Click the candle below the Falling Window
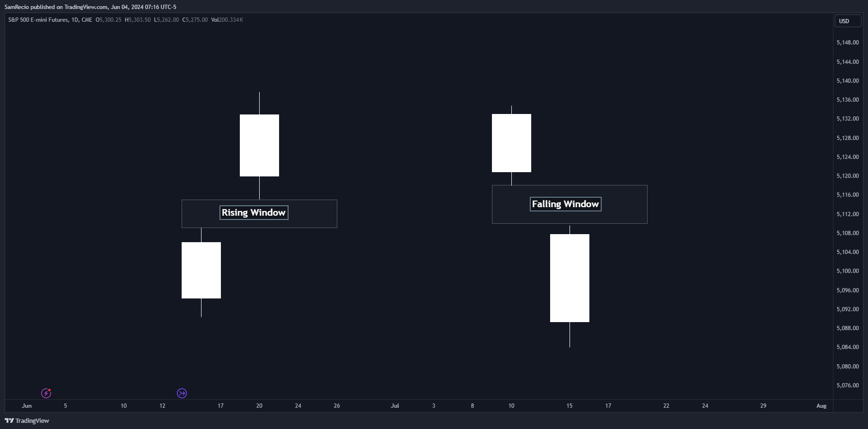Viewport: 868px width, 429px height. 570,278
